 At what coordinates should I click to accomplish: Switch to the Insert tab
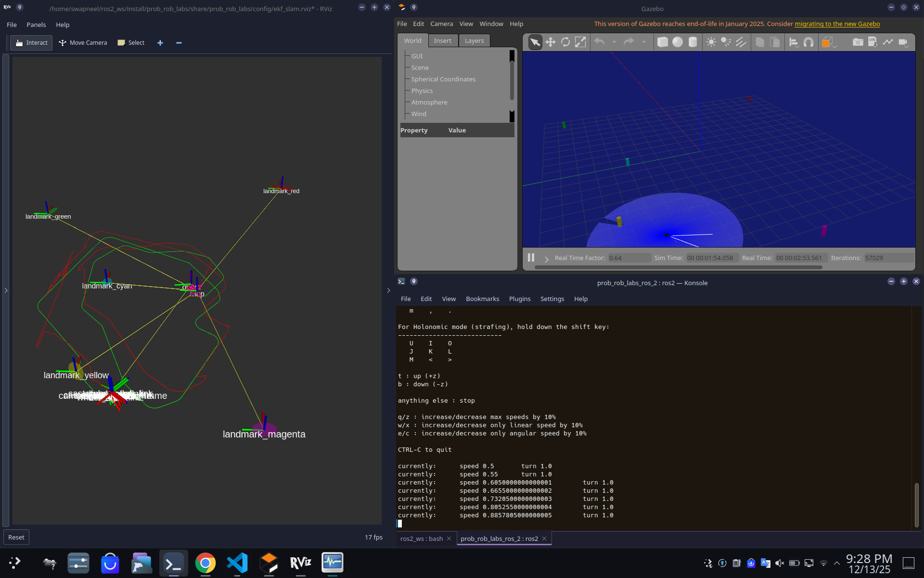click(442, 41)
